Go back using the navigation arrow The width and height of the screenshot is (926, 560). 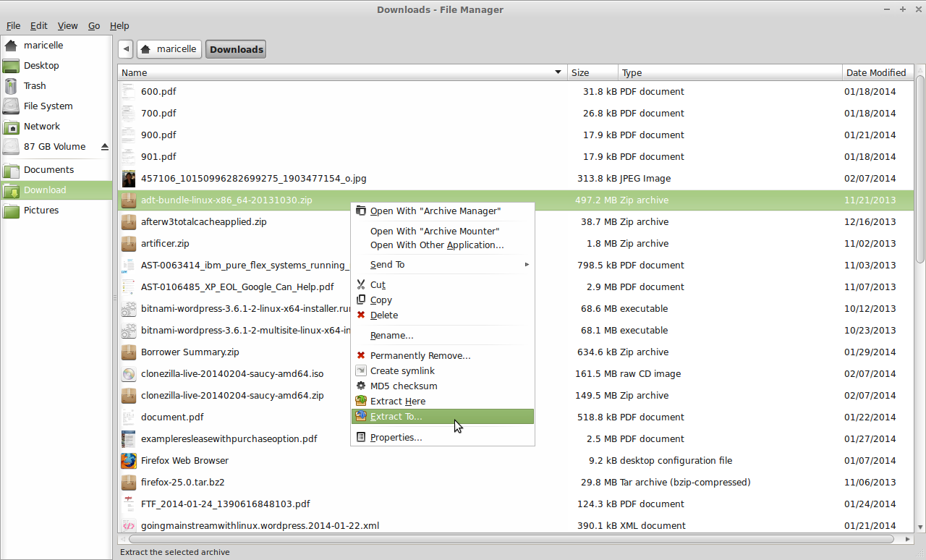[x=125, y=48]
